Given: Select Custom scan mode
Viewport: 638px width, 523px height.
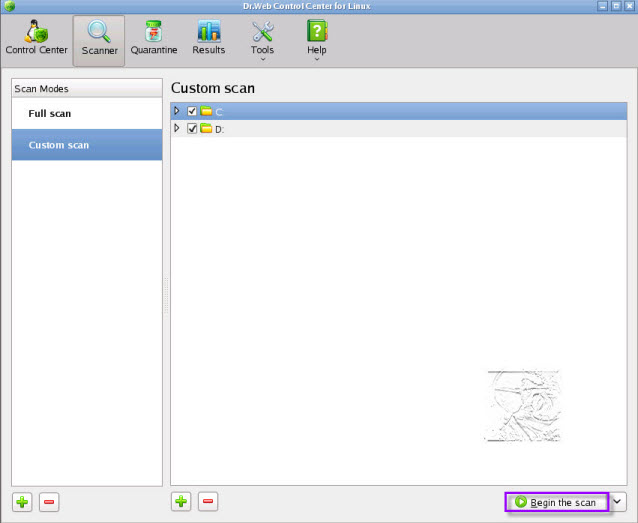Looking at the screenshot, I should [x=87, y=145].
